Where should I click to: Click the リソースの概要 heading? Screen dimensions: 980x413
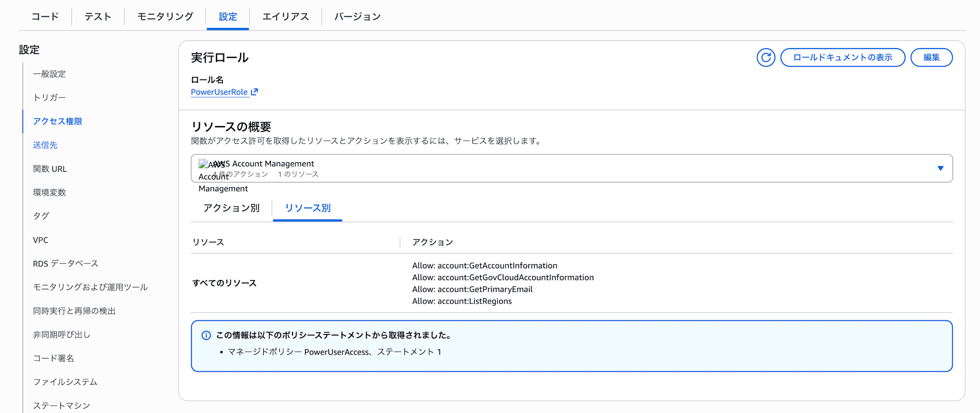point(231,127)
